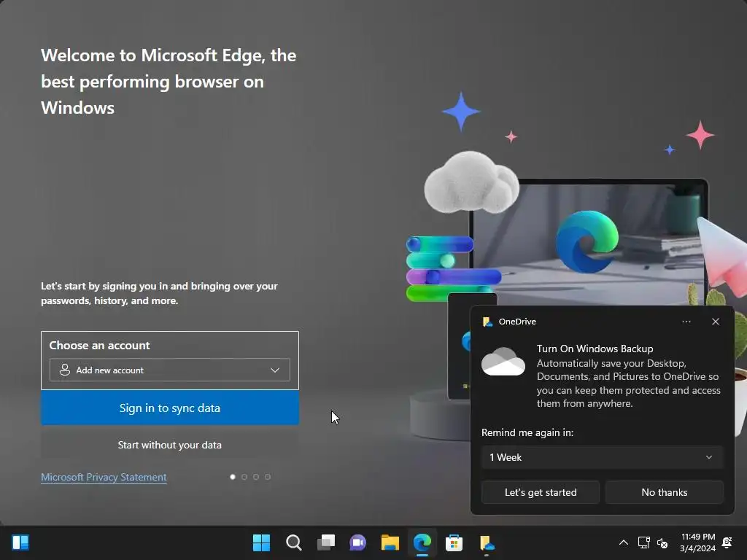Open OneDrive notification more options
This screenshot has height=560, width=747.
click(x=686, y=322)
